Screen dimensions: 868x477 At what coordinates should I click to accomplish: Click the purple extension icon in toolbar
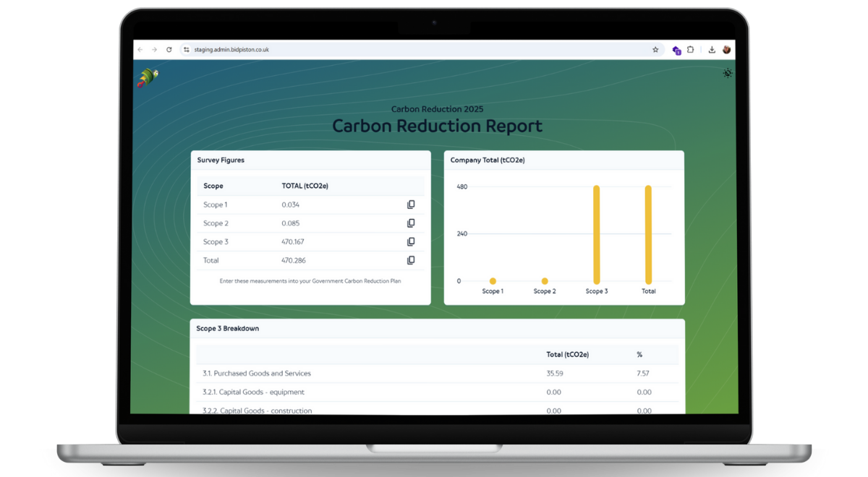point(676,50)
